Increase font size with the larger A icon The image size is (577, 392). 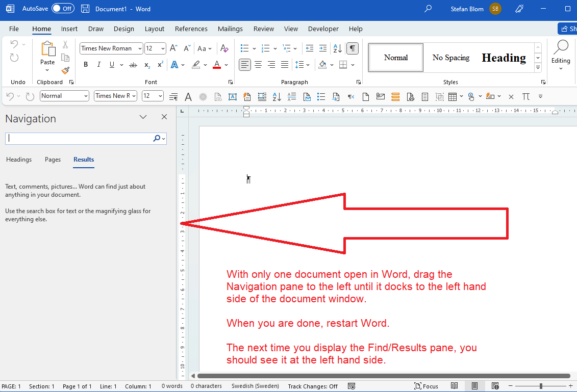tap(173, 48)
